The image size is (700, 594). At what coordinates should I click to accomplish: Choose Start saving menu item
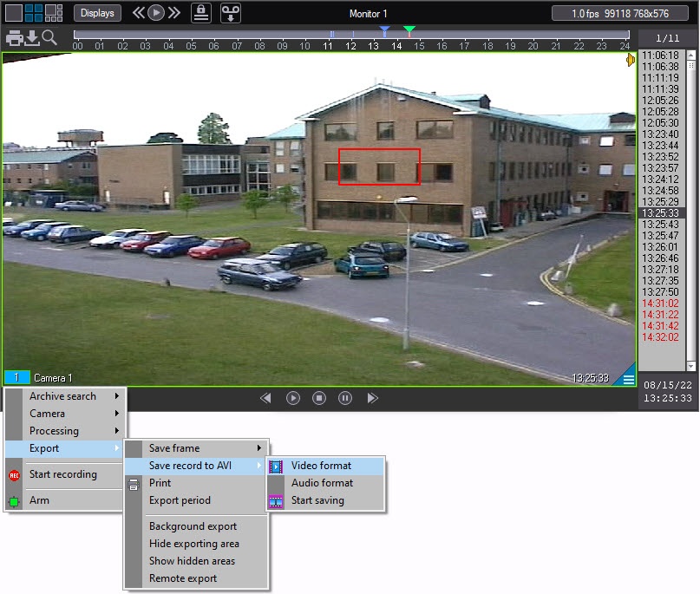pos(317,500)
